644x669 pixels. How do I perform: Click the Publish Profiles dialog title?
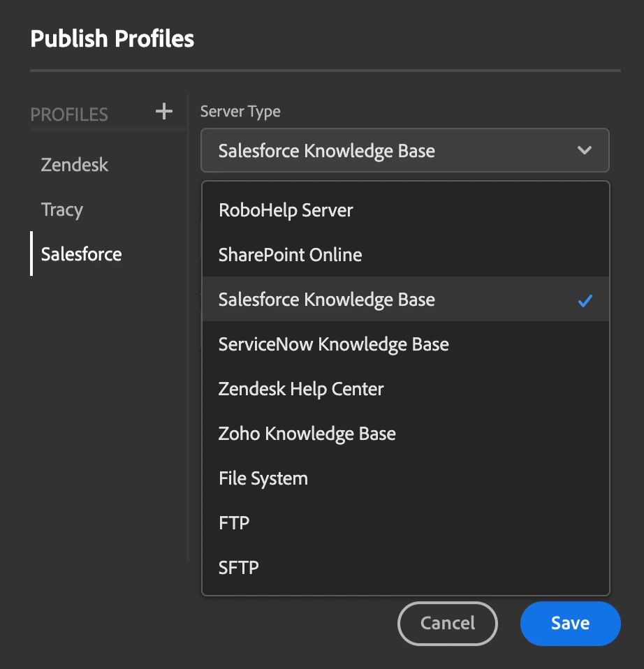pyautogui.click(x=112, y=39)
